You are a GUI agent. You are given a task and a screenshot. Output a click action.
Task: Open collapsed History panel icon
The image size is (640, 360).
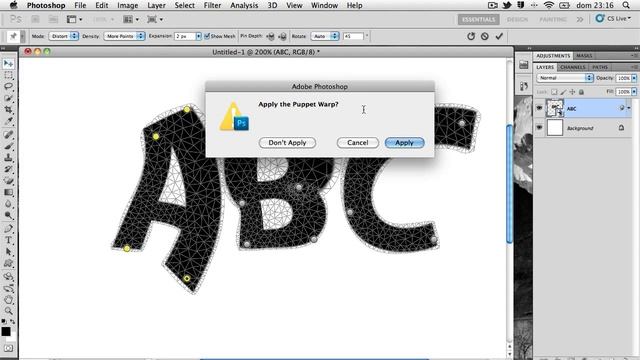pos(524,65)
